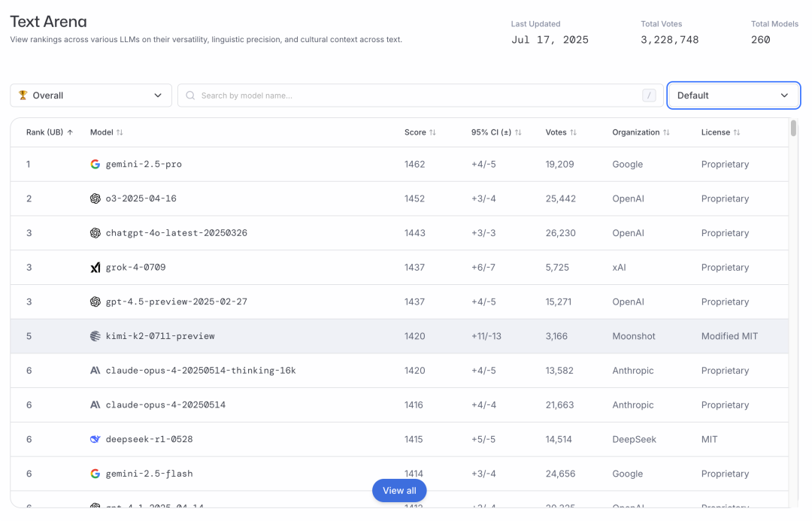Sort by 95% CI column header
The image size is (812, 521).
point(496,132)
